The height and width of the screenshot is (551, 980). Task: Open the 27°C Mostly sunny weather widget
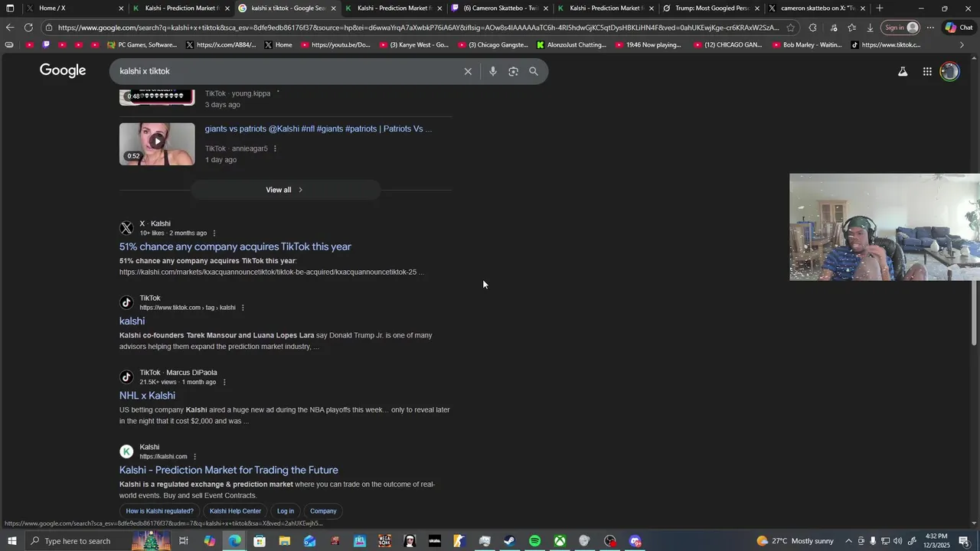tap(795, 541)
